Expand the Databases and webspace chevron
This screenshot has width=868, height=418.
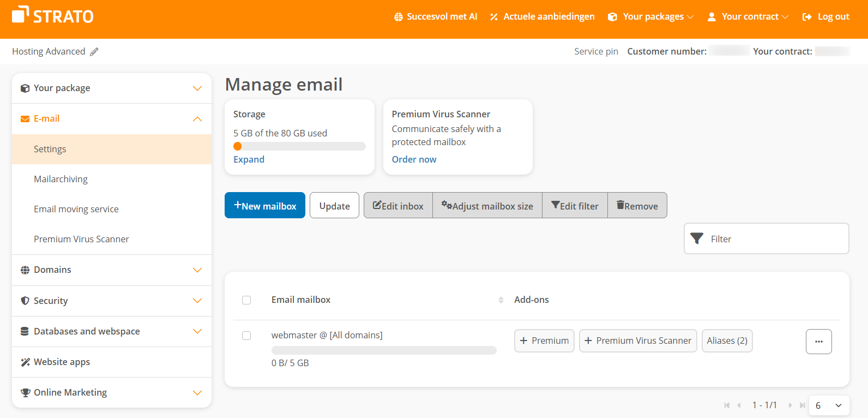point(197,331)
